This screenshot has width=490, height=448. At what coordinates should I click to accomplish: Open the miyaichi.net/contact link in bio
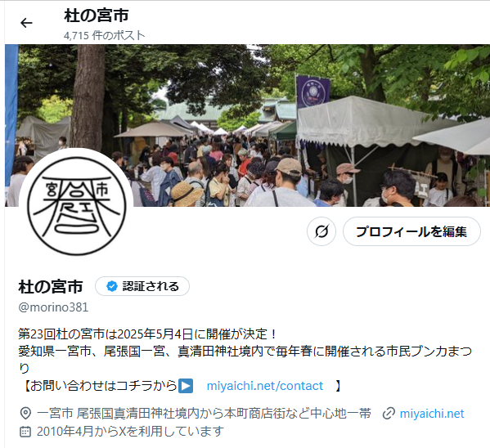point(265,386)
